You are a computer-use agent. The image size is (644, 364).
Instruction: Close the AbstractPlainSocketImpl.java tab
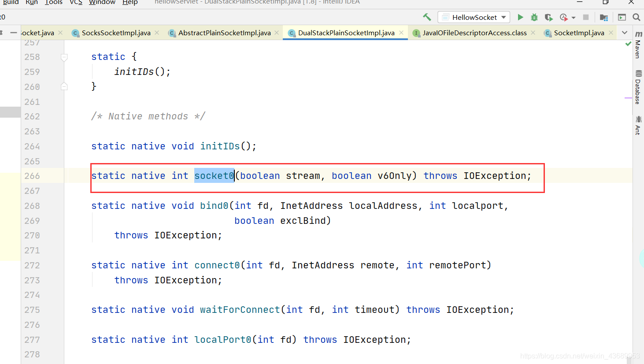(x=277, y=33)
